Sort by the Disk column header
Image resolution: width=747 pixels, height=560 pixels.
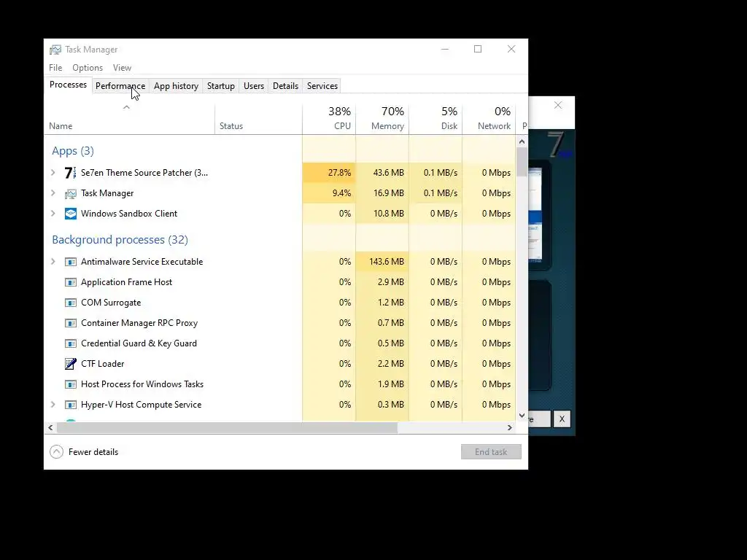pos(436,119)
